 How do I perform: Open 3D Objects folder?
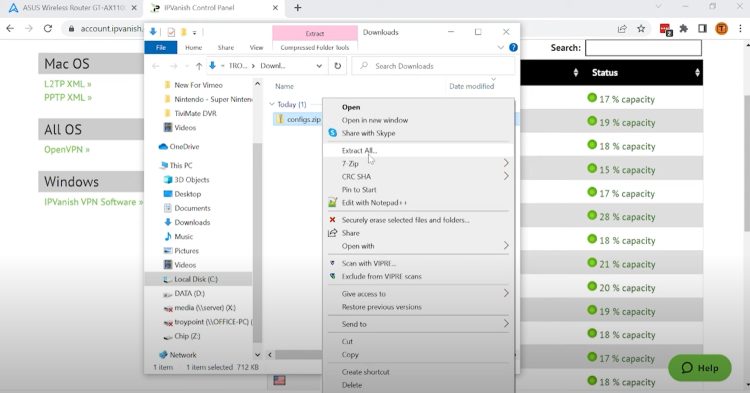coord(191,180)
